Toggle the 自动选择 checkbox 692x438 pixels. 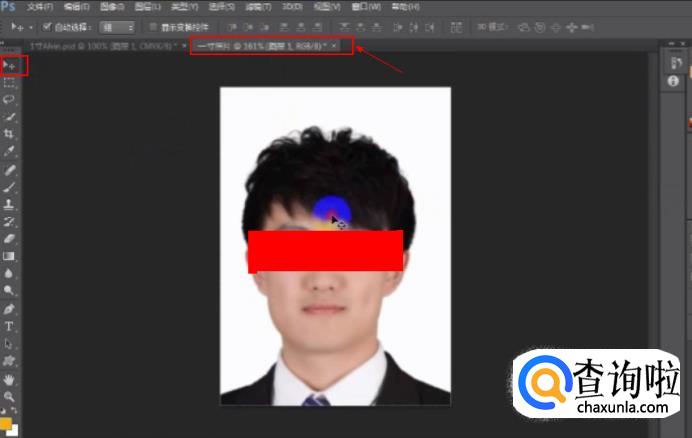pos(47,26)
